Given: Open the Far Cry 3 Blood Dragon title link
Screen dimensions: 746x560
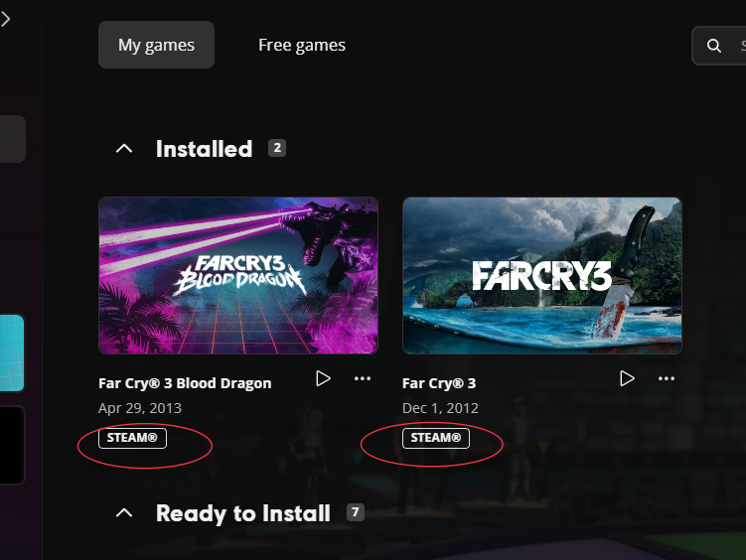Looking at the screenshot, I should tap(185, 383).
